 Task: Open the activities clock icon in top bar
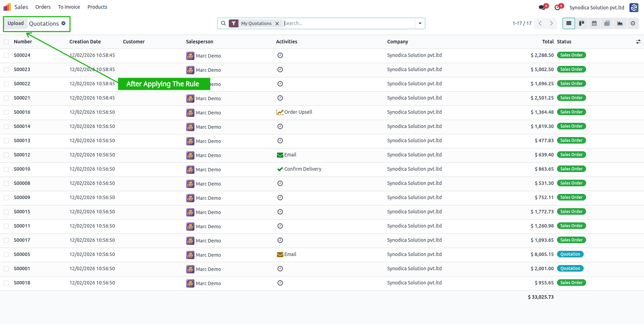[557, 8]
